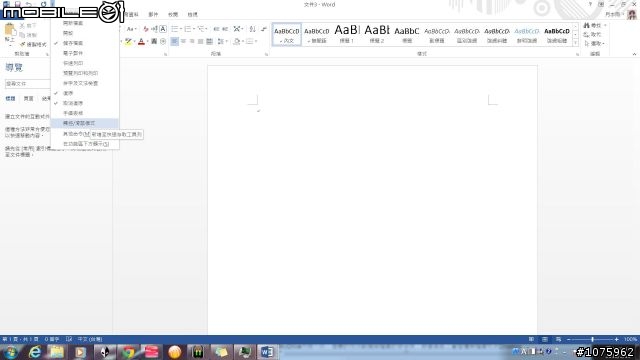Click the Decrease Indent icon
Viewport: 640px width, 360px height.
216,29
